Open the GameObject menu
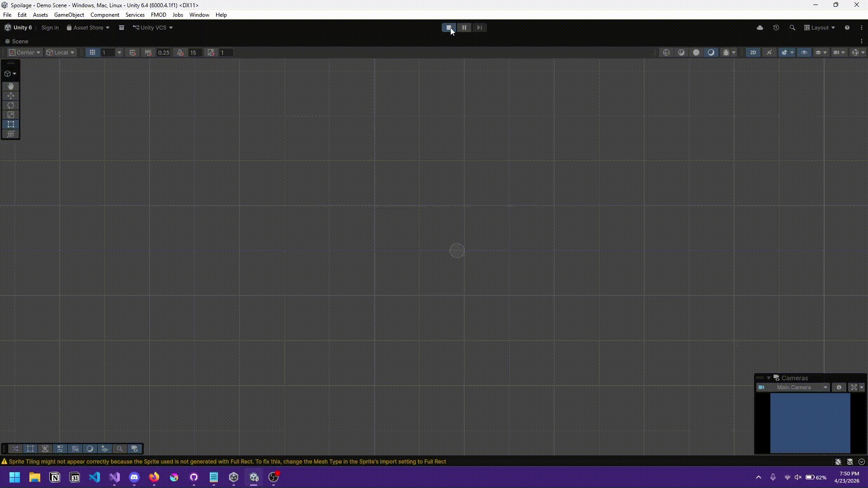 pyautogui.click(x=69, y=15)
